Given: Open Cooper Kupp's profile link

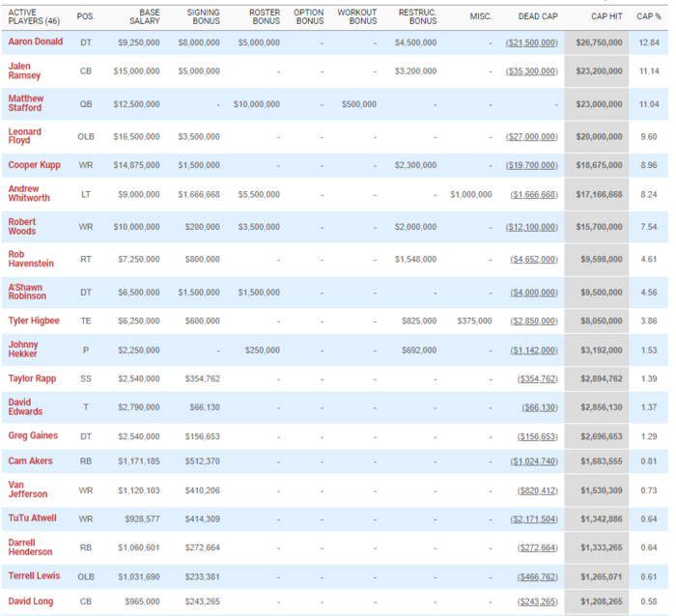Looking at the screenshot, I should coord(35,165).
